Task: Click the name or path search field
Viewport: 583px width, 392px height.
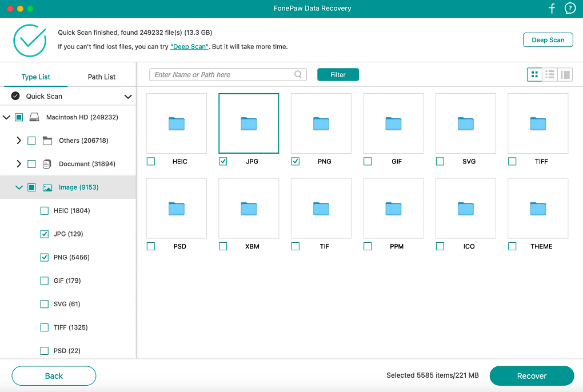Action: click(x=223, y=74)
